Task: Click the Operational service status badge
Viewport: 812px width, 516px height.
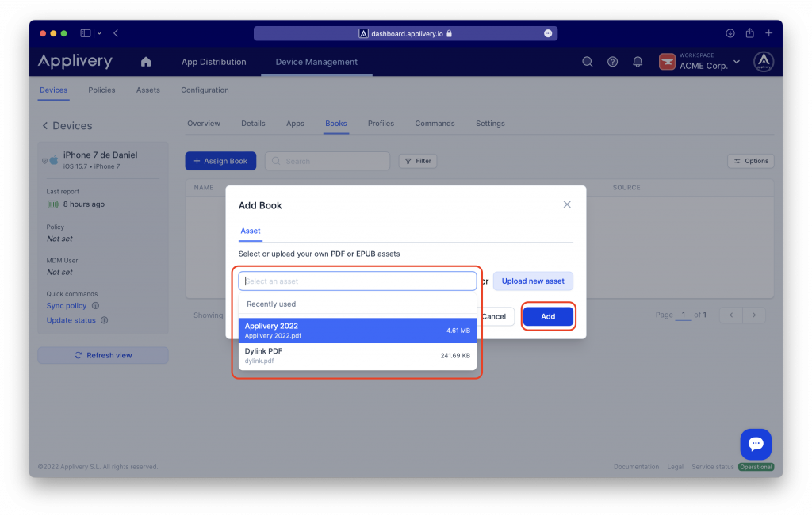Action: click(756, 466)
